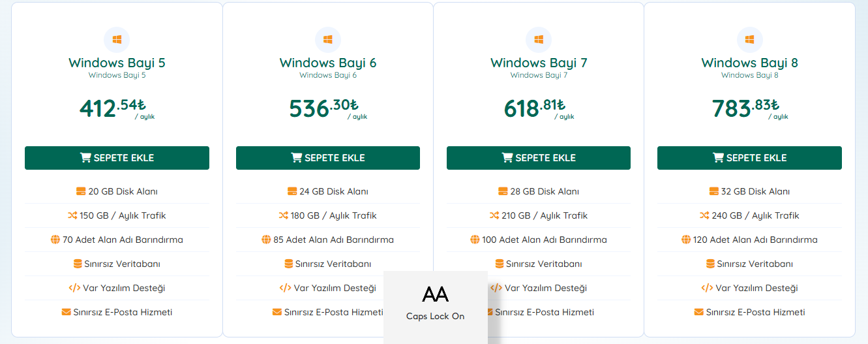Viewport: 868px width, 344px height.
Task: Click globe icon beside 70 Adet Alan Adı
Action: click(x=55, y=240)
